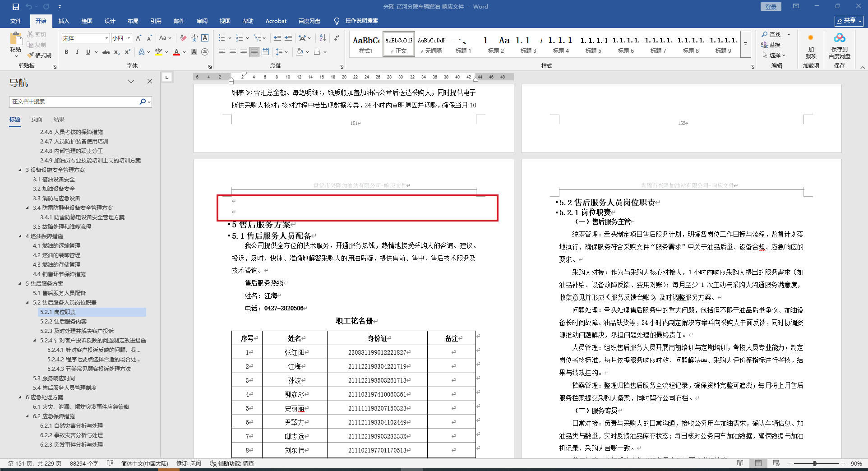The width and height of the screenshot is (868, 471).
Task: Switch to Read Mode view in status bar
Action: click(x=740, y=463)
